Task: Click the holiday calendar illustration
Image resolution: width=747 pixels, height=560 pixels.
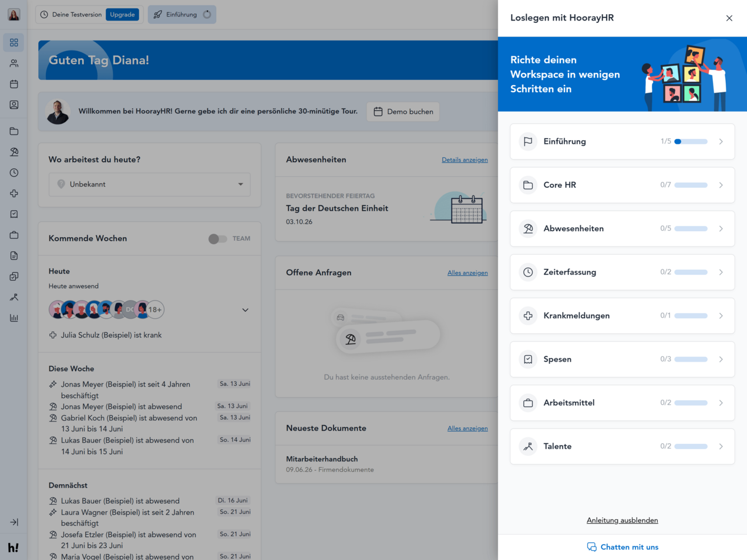Action: pyautogui.click(x=459, y=208)
